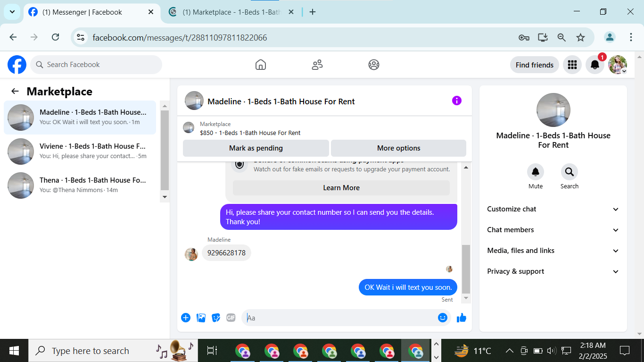Open more actions plus icon in composer
644x362 pixels.
[x=186, y=318]
